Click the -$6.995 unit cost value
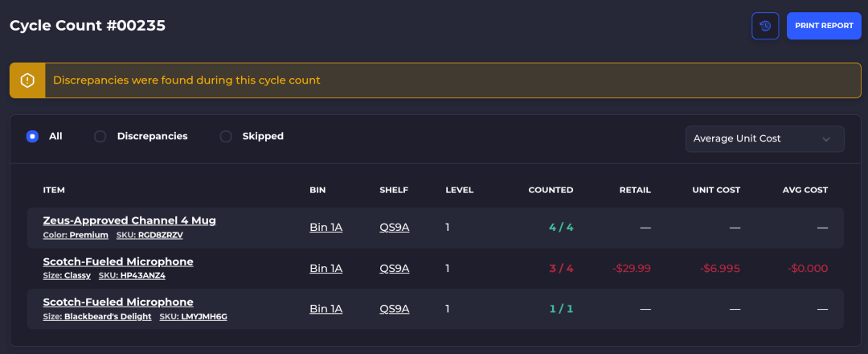This screenshot has width=868, height=354. click(719, 269)
